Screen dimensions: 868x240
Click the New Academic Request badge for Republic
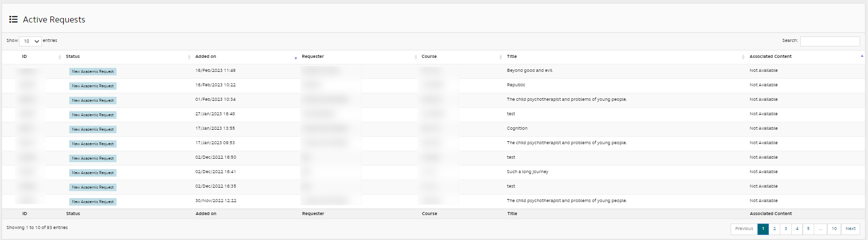(93, 86)
